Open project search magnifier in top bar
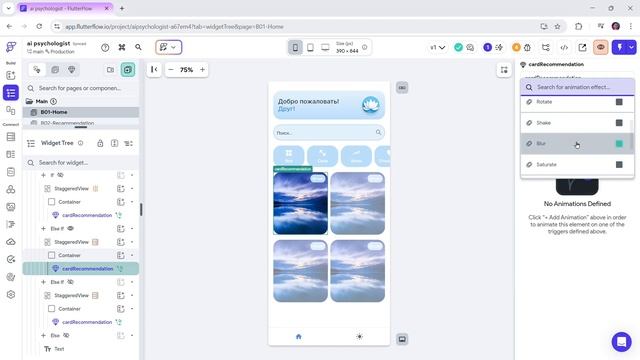This screenshot has width=640, height=360. coord(138,47)
